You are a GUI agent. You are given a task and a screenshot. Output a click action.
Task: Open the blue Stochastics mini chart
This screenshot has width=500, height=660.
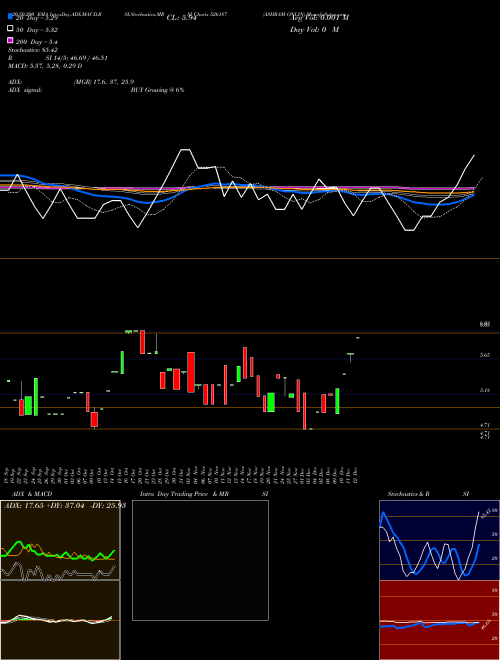tap(439, 540)
